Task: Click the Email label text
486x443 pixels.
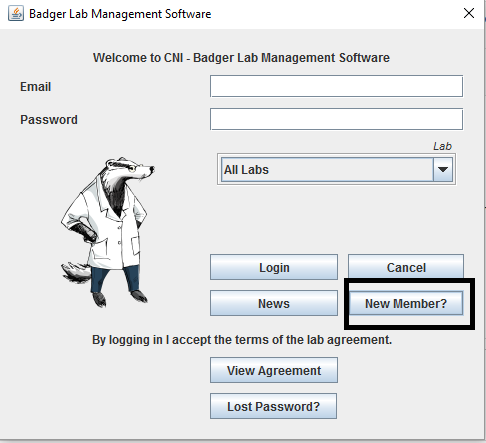Action: tap(36, 87)
